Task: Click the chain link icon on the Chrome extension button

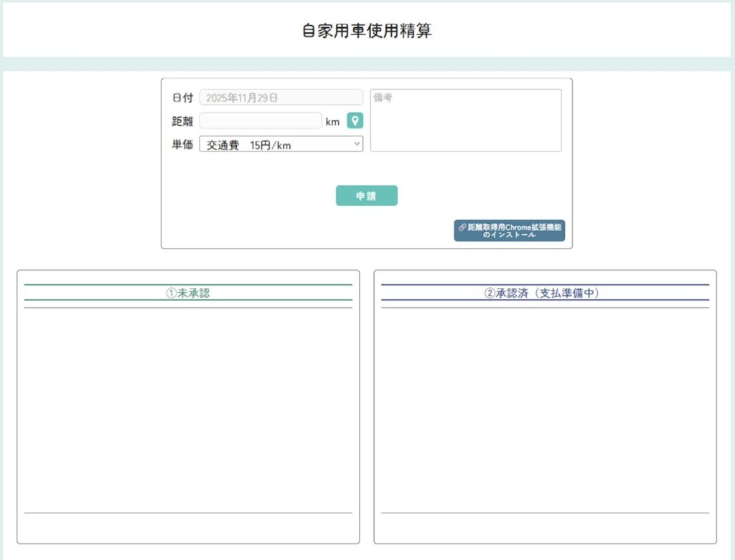Action: pos(462,227)
